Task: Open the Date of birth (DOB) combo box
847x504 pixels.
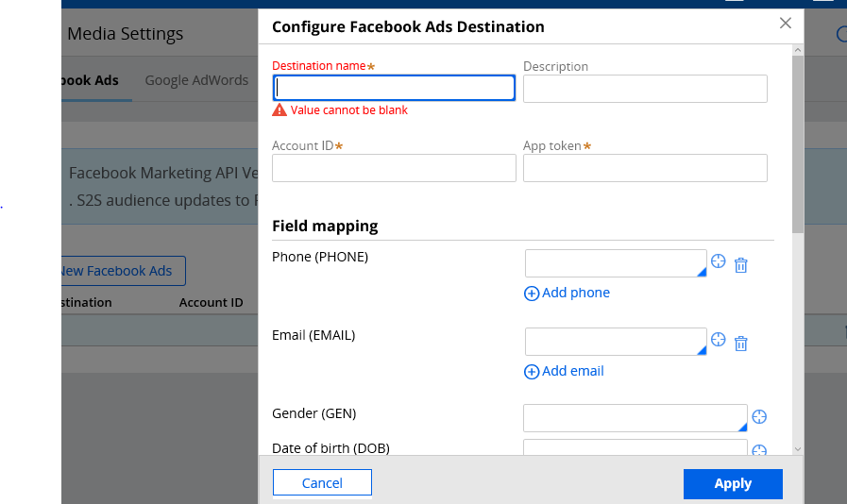Action: (635, 447)
